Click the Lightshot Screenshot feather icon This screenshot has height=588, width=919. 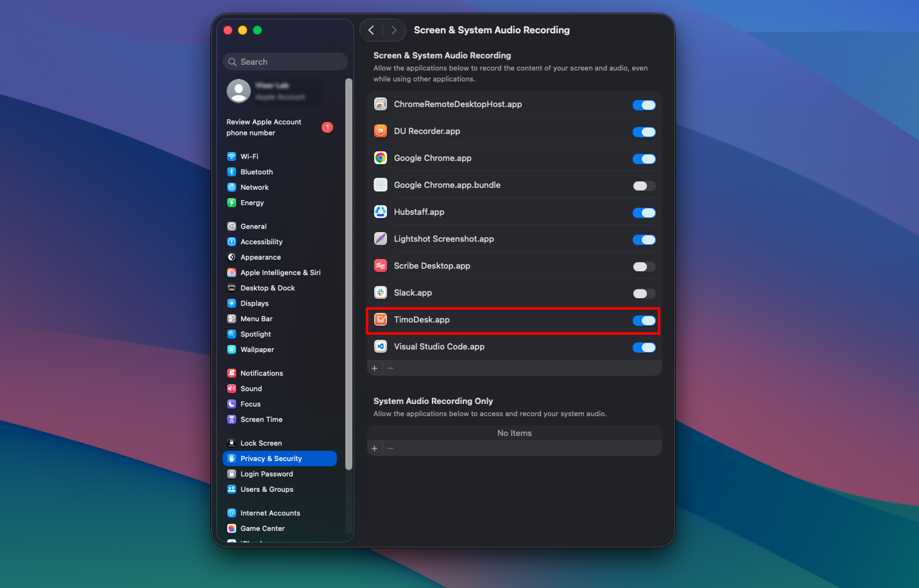coord(381,239)
